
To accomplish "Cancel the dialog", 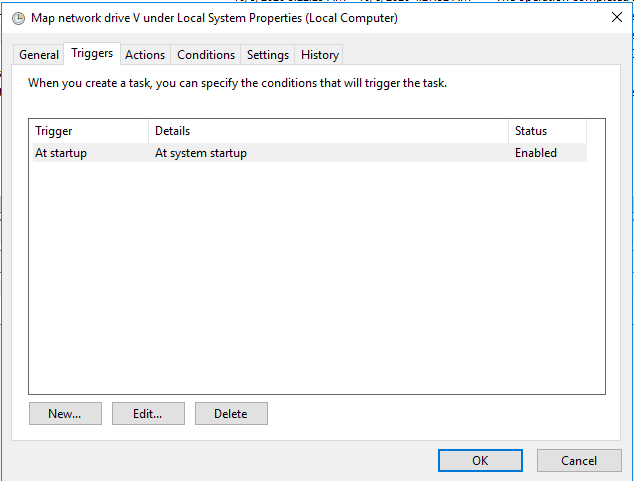I will [579, 460].
